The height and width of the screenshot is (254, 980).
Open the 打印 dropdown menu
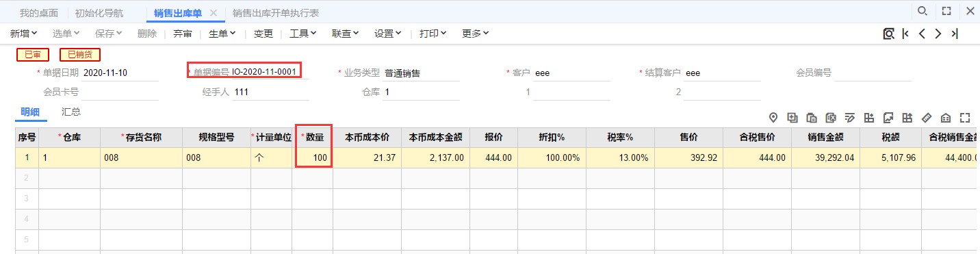[x=433, y=33]
